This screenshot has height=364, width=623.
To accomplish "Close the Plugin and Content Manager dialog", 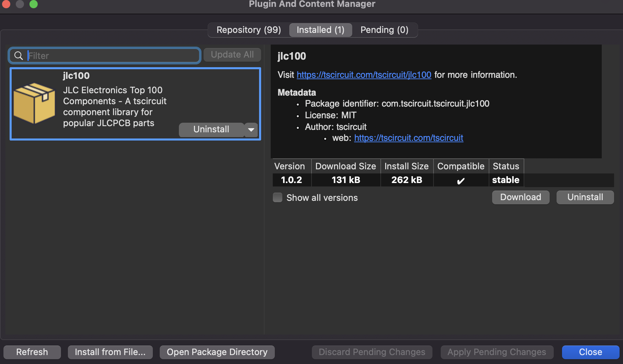I will click(590, 352).
